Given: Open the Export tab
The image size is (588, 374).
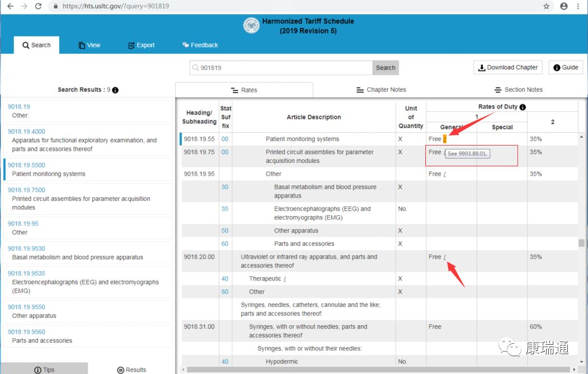Looking at the screenshot, I should tap(142, 45).
